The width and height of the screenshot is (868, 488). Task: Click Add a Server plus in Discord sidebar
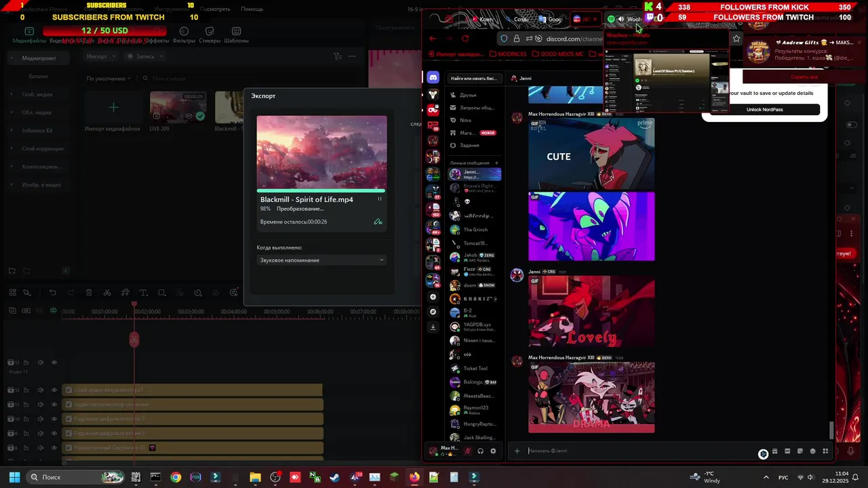coord(433,297)
